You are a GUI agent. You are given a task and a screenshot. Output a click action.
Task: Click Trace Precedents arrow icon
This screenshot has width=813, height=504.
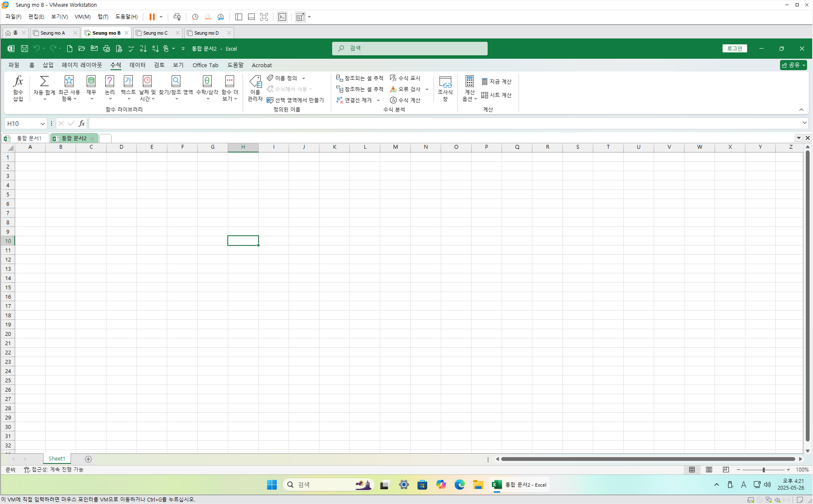point(339,78)
